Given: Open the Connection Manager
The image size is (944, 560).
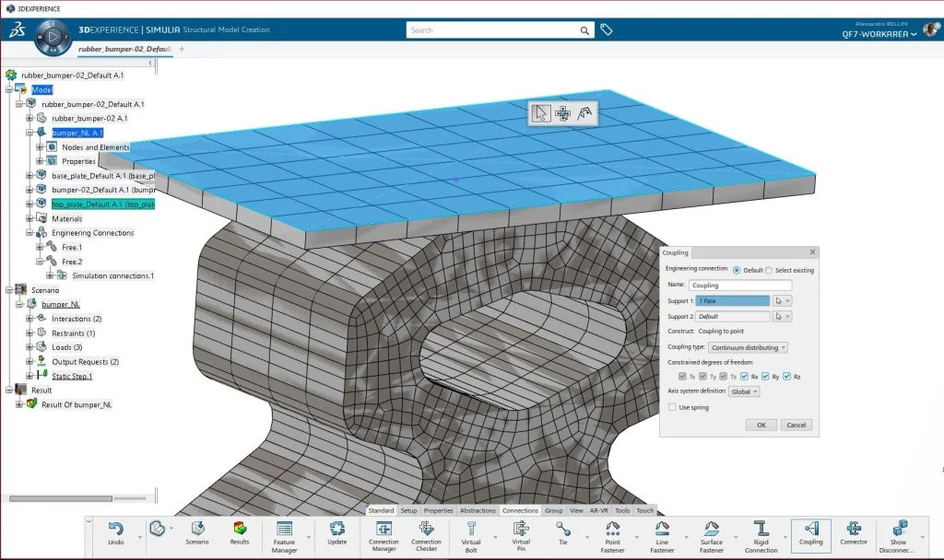Looking at the screenshot, I should pyautogui.click(x=383, y=530).
